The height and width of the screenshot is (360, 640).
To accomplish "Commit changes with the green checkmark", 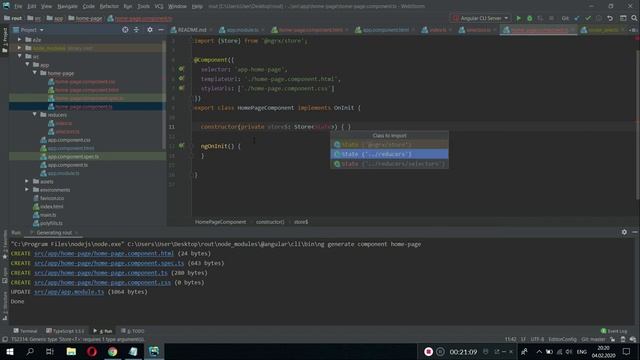I will point(588,18).
